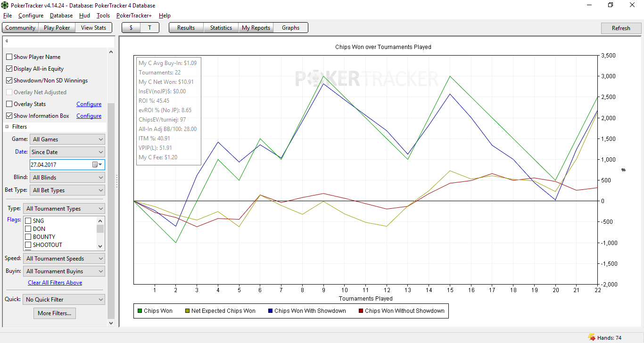Open the Database menu
The image size is (644, 343).
[61, 16]
